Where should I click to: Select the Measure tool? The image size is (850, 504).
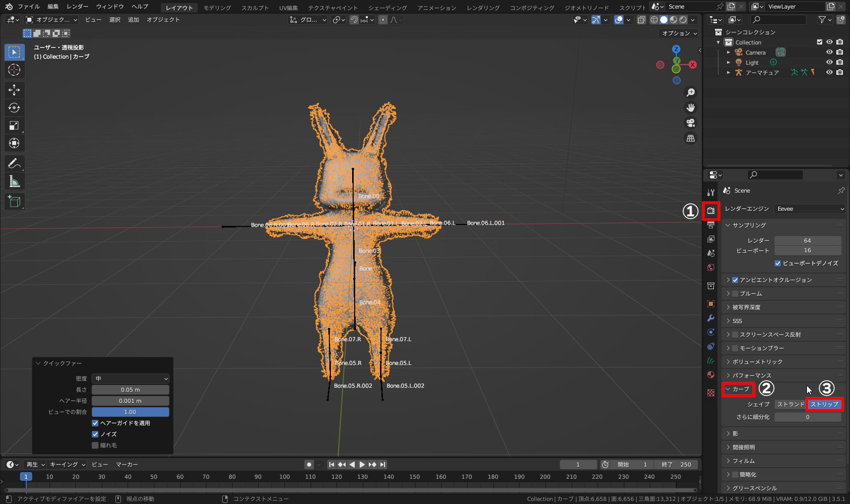pos(14,181)
